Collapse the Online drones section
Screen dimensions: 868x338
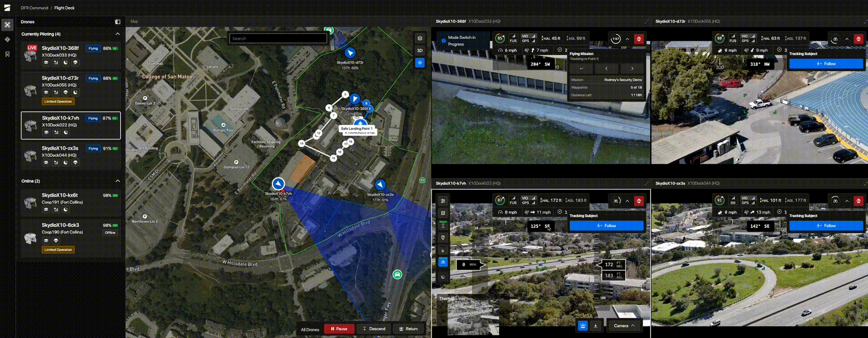tap(117, 181)
